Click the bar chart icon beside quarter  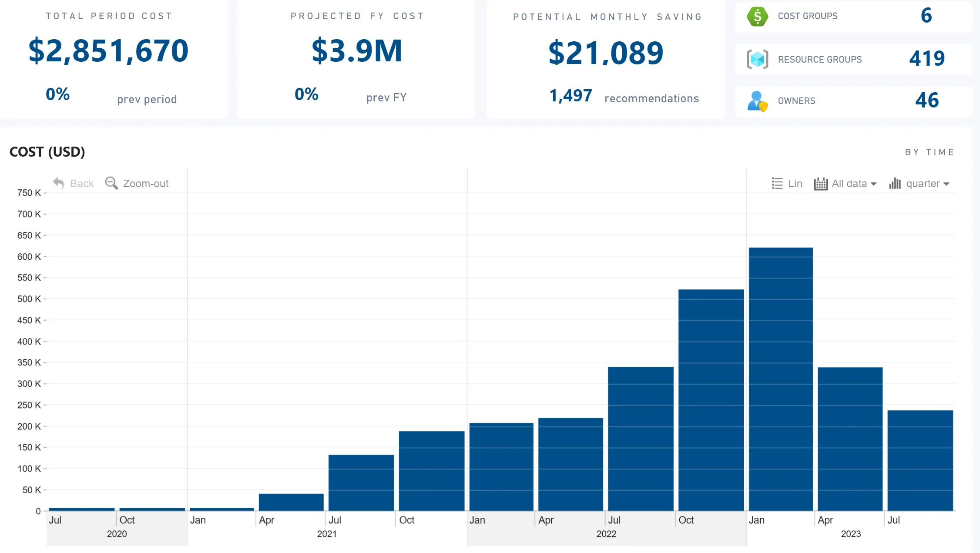[x=895, y=184]
